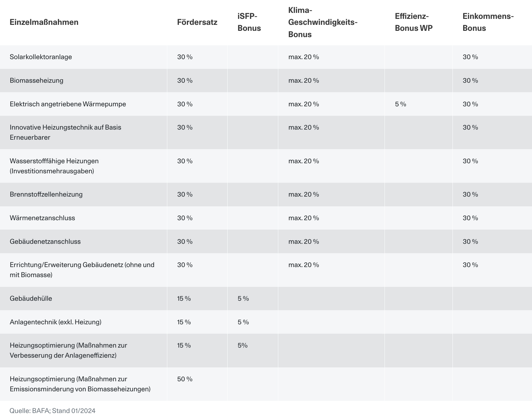
Task: Select the 50 % Fördersatz value
Action: click(185, 379)
